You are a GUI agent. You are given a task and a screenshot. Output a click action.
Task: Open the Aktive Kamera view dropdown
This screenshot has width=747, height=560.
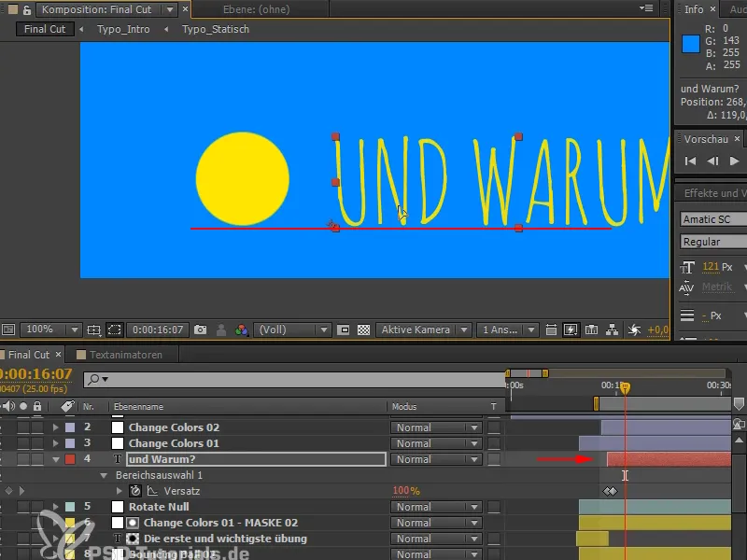point(424,329)
